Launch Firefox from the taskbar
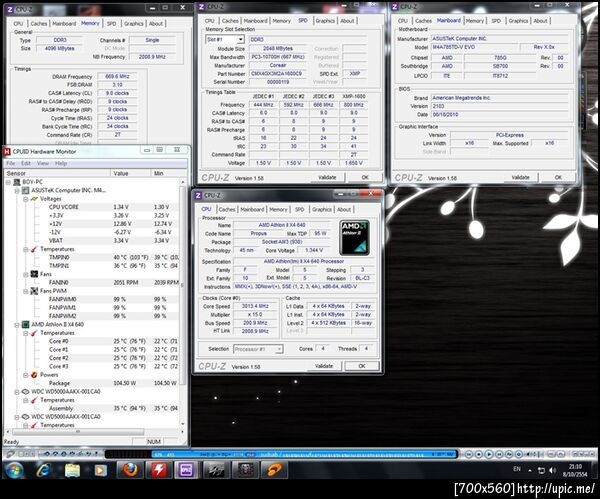The height and width of the screenshot is (499, 600). click(130, 470)
